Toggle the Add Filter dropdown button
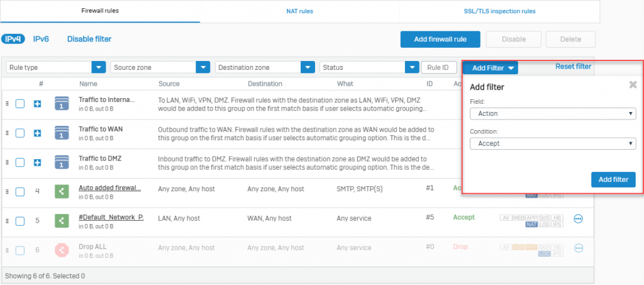Image resolution: width=644 pixels, height=285 pixels. (491, 68)
